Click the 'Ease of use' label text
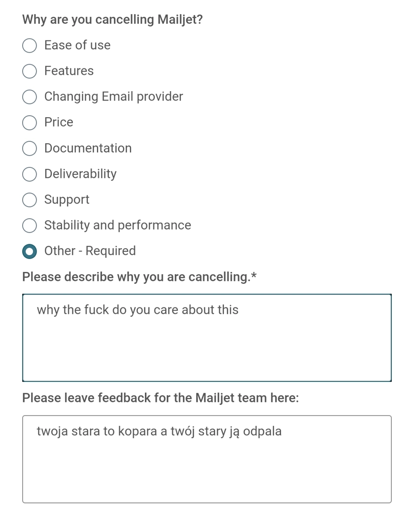 (77, 45)
